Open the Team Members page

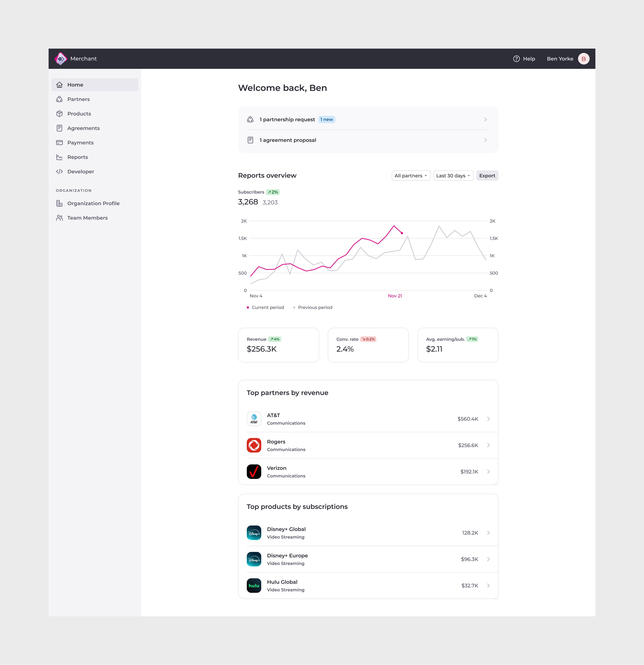coord(87,218)
